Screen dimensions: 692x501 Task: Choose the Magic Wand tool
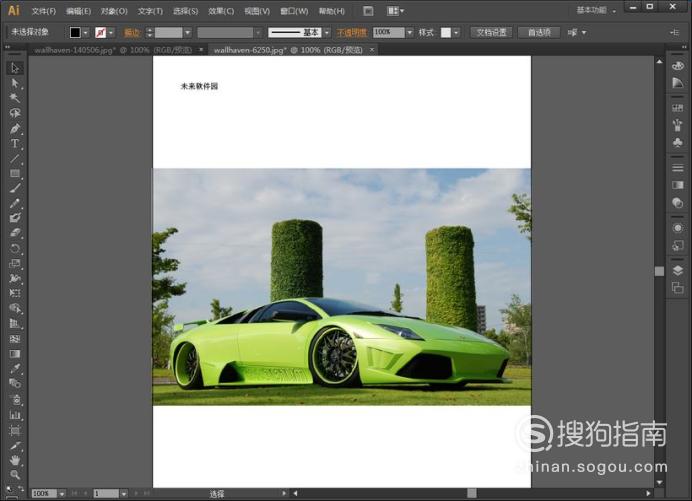tap(15, 98)
